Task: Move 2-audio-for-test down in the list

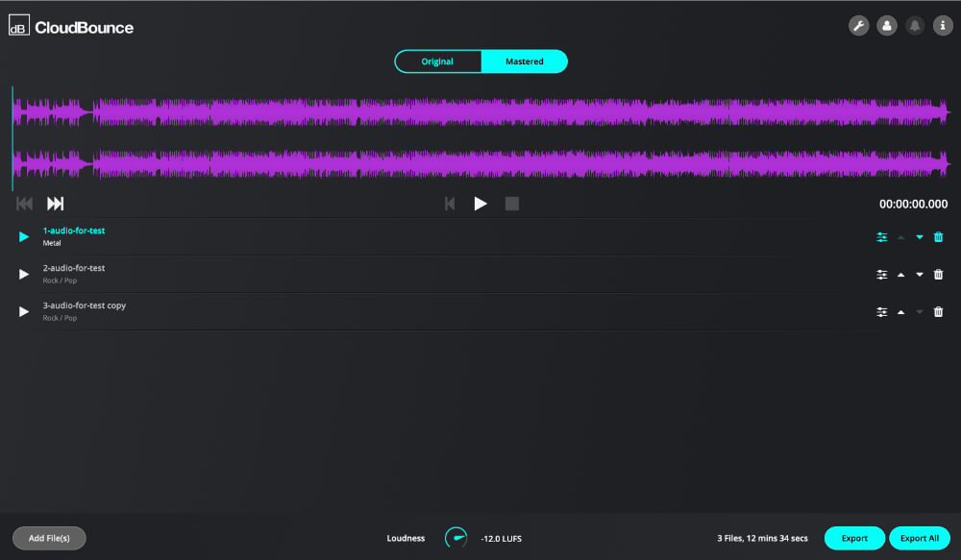Action: 920,275
